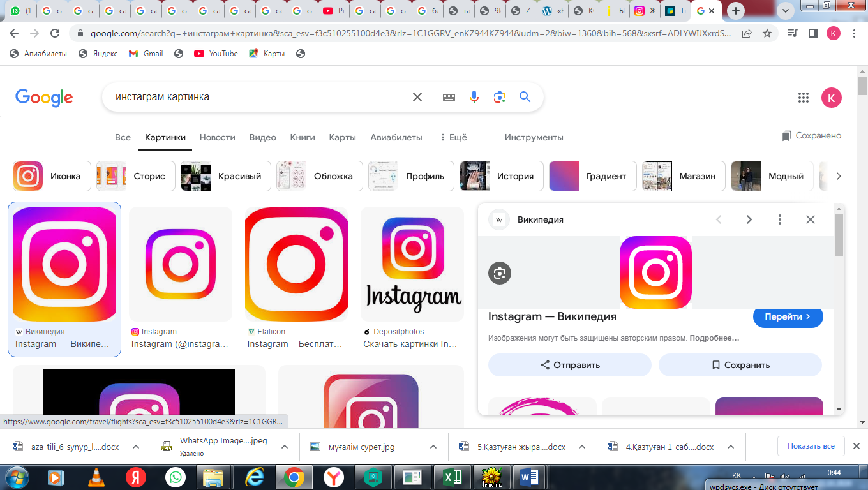Open the Подробнее copyright link
Image resolution: width=868 pixels, height=490 pixels.
[x=714, y=338]
